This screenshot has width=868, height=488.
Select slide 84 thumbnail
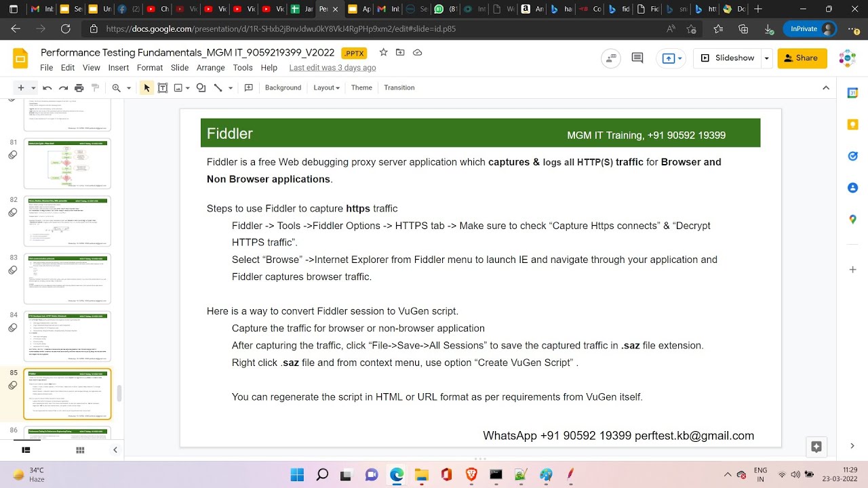(x=67, y=336)
